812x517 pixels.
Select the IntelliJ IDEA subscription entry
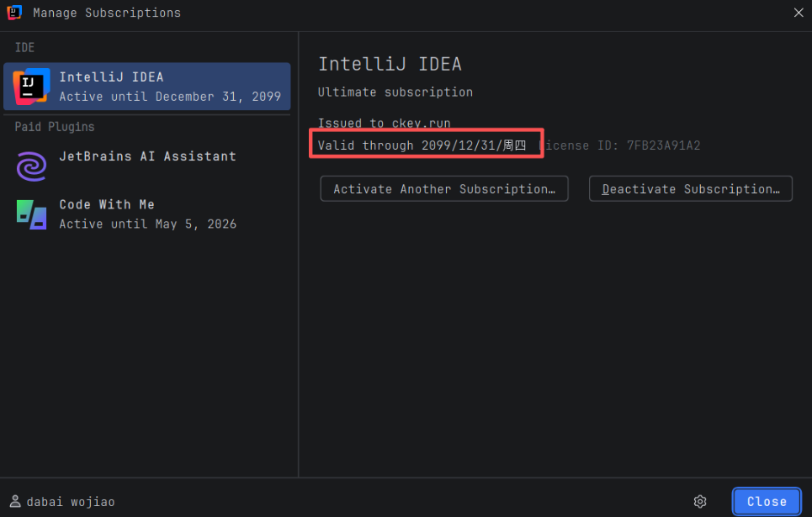[147, 87]
